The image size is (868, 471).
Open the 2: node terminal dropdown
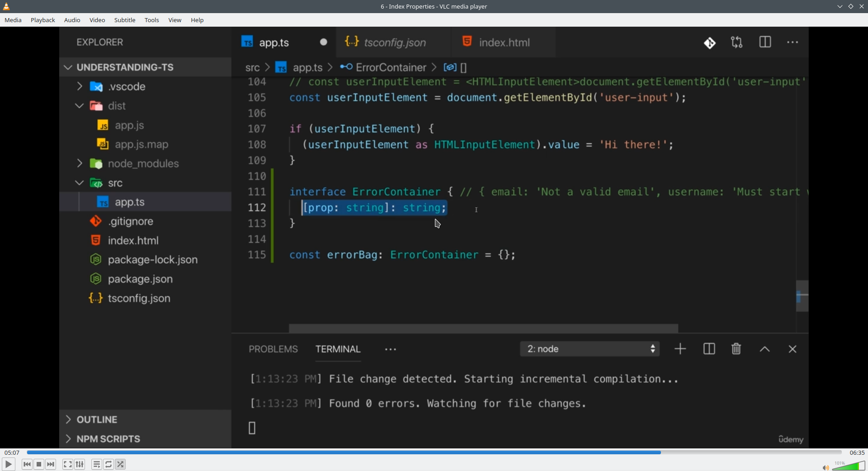click(x=590, y=349)
